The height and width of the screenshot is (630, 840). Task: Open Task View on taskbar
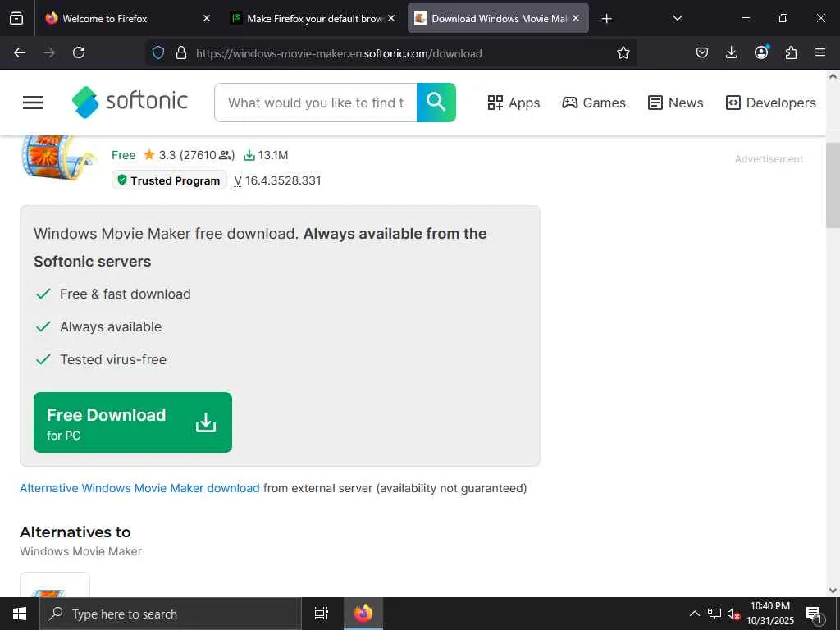(x=322, y=614)
